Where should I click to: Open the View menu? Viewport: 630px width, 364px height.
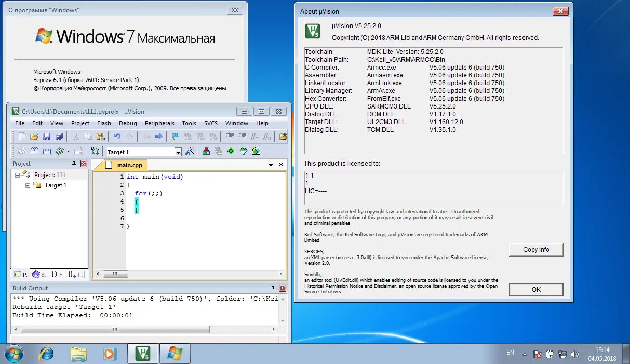pyautogui.click(x=57, y=123)
